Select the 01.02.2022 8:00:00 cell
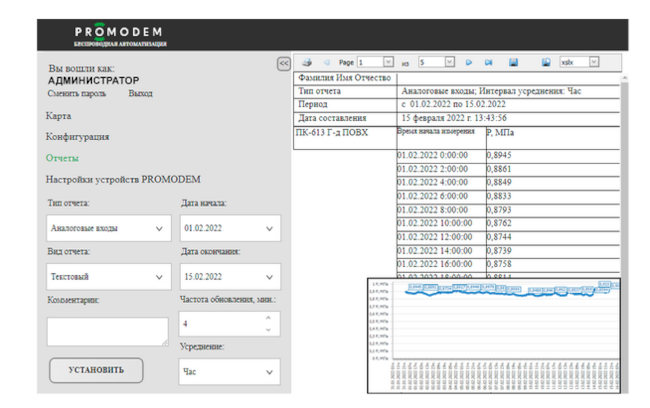 tap(441, 210)
